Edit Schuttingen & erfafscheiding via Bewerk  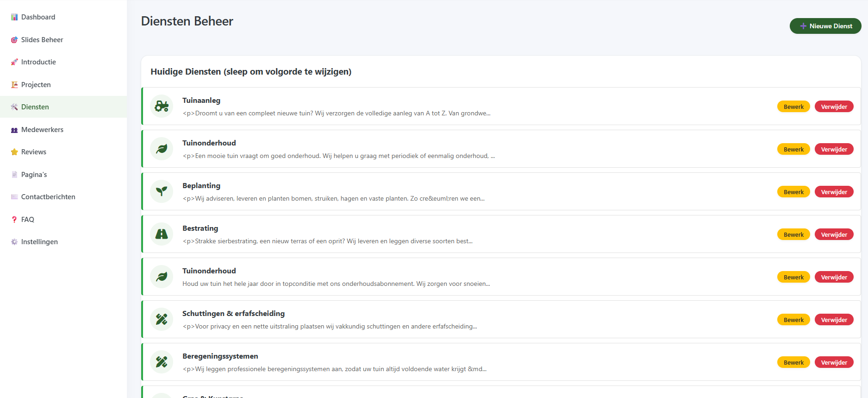(x=793, y=320)
